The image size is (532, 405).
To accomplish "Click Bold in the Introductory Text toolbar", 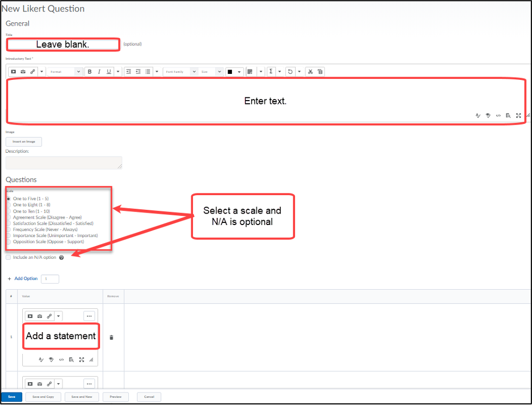I will click(90, 72).
